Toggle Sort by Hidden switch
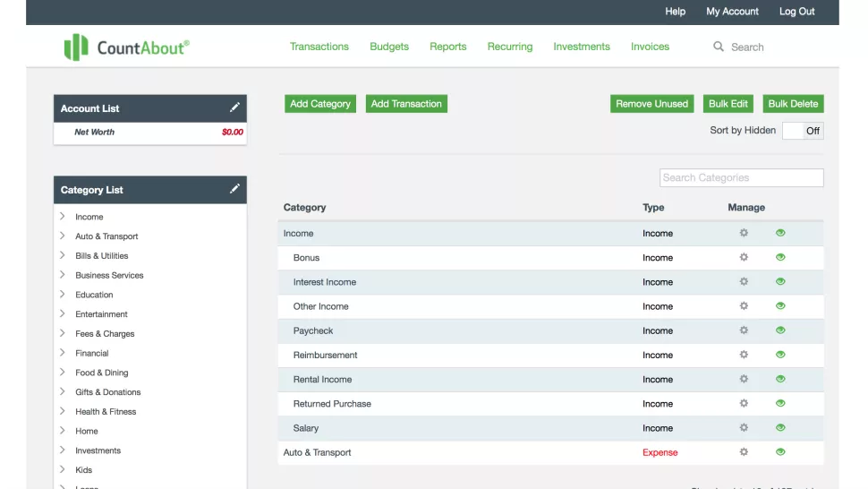This screenshot has height=489, width=868. pyautogui.click(x=803, y=131)
